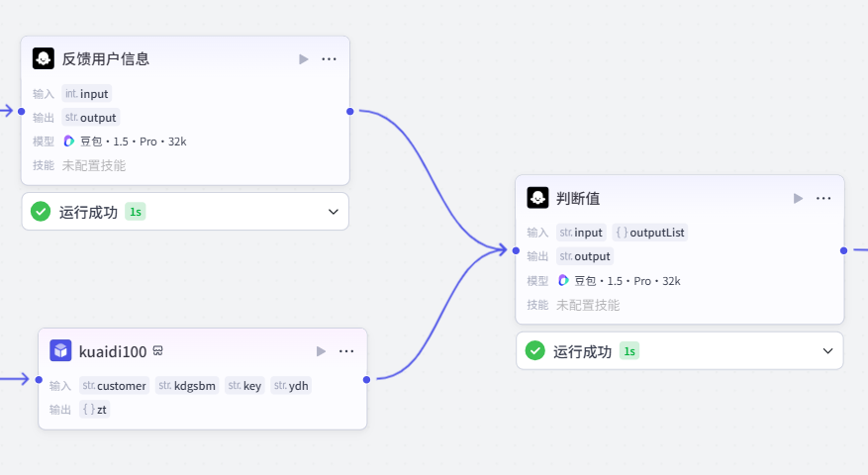This screenshot has width=868, height=475.
Task: Click the output port of kuaidi100 node
Action: pos(367,379)
